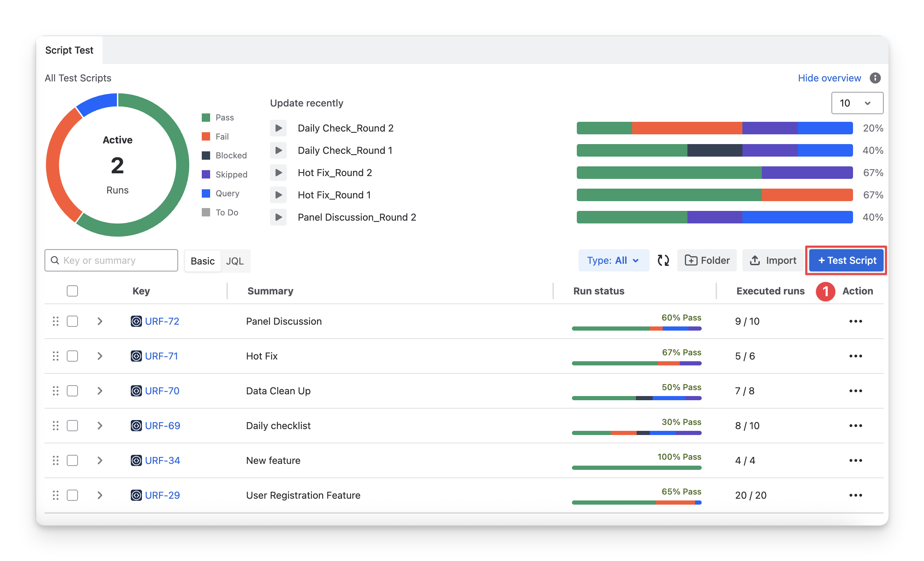The width and height of the screenshot is (924, 561).
Task: Open the 10 items count dropdown
Action: (x=857, y=103)
